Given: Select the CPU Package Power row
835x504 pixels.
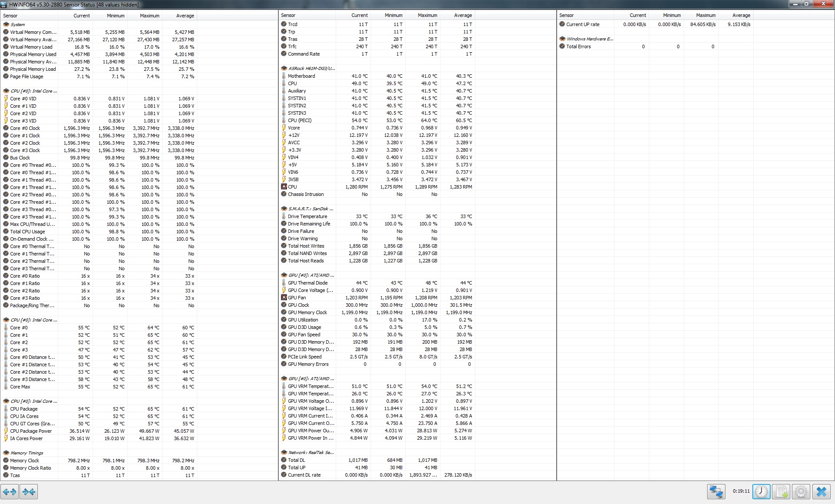Looking at the screenshot, I should click(x=31, y=431).
